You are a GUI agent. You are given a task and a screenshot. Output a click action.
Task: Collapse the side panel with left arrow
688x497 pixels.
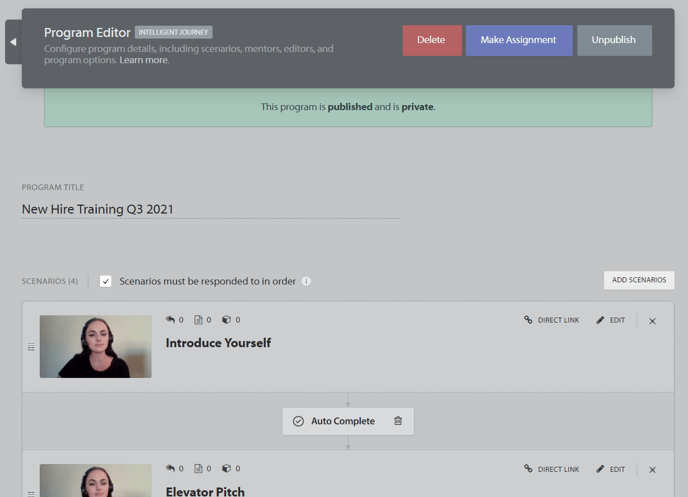point(13,42)
